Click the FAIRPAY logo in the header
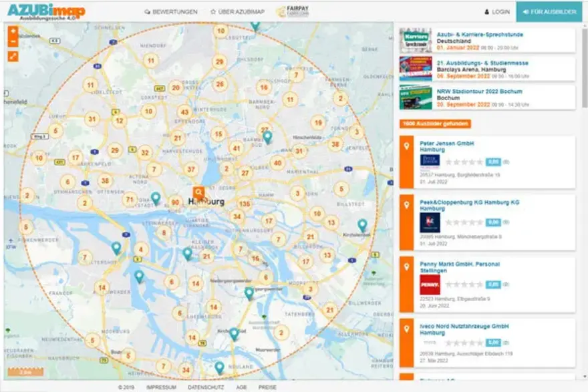The width and height of the screenshot is (588, 392). (x=293, y=11)
